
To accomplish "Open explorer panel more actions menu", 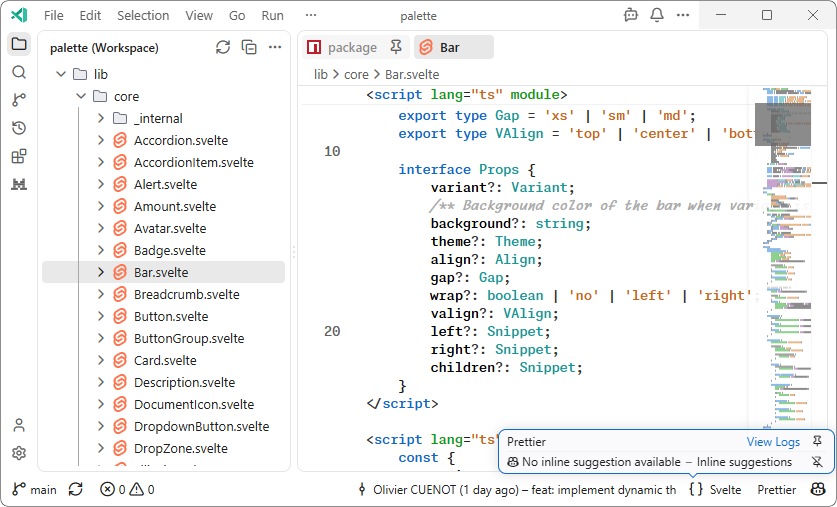I will click(275, 47).
